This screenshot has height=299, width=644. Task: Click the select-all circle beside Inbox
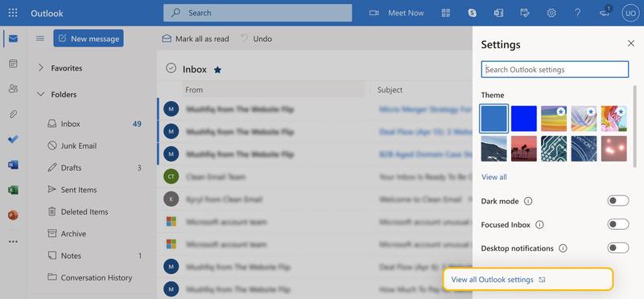(171, 68)
